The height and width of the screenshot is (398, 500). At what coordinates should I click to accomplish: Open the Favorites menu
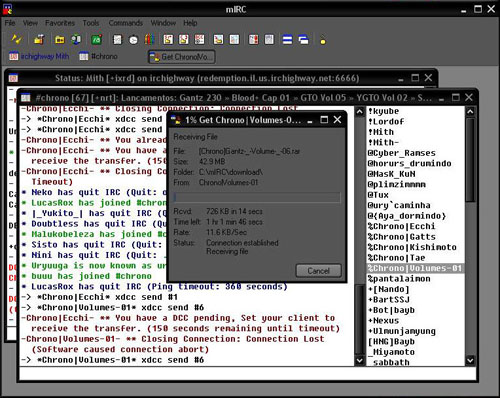click(60, 23)
